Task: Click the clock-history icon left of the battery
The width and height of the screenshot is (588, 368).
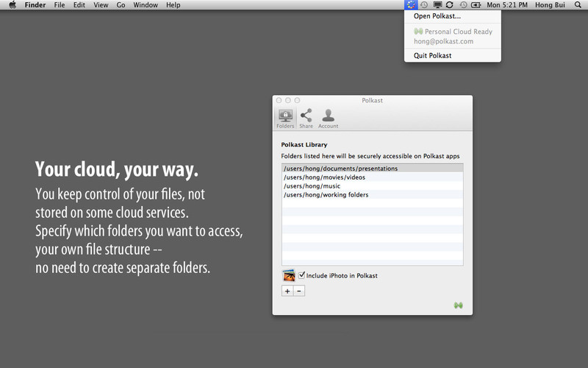Action: tap(464, 5)
